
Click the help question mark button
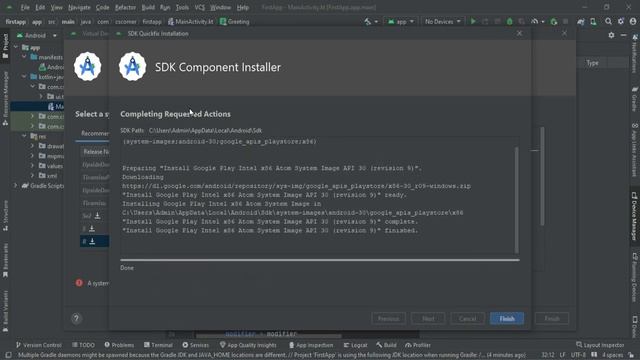pyautogui.click(x=76, y=318)
